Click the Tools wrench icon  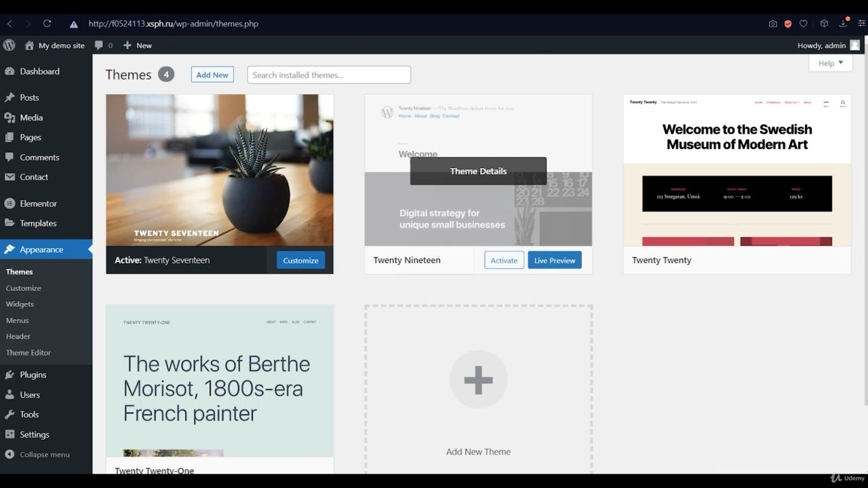click(9, 414)
